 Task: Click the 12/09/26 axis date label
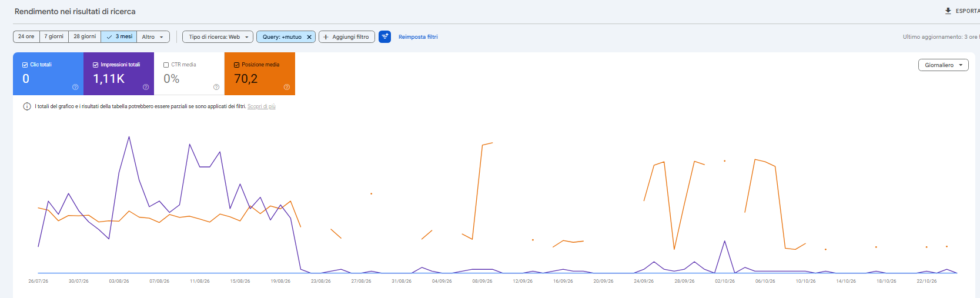tap(523, 282)
